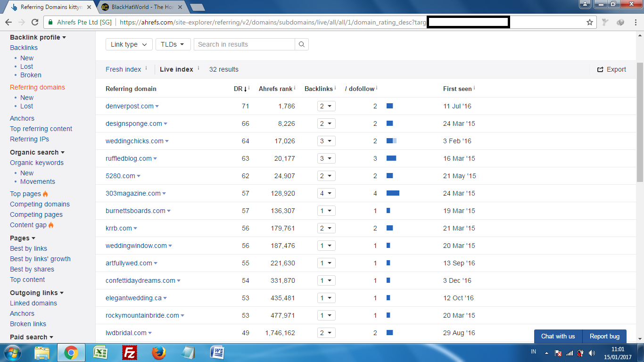Screen dimensions: 644x362
Task: Click the dofollow bar for 303magazine.com
Action: [393, 193]
